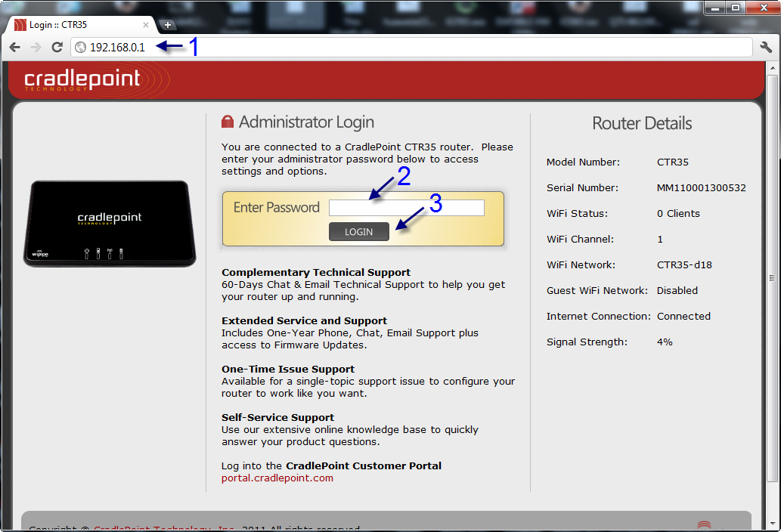781x532 pixels.
Task: Click the red lock icon beside Administrator Login
Action: click(228, 122)
